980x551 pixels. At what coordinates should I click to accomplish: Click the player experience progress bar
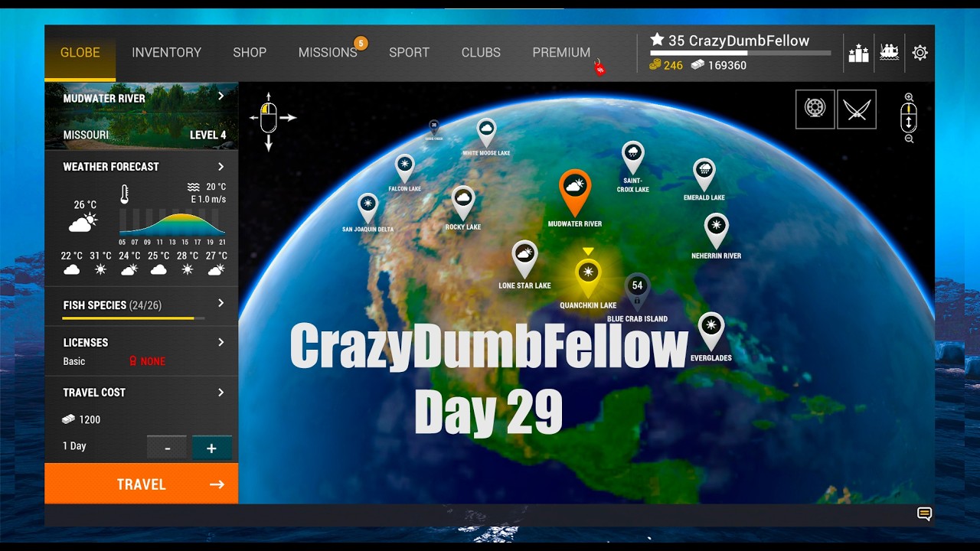pyautogui.click(x=740, y=53)
